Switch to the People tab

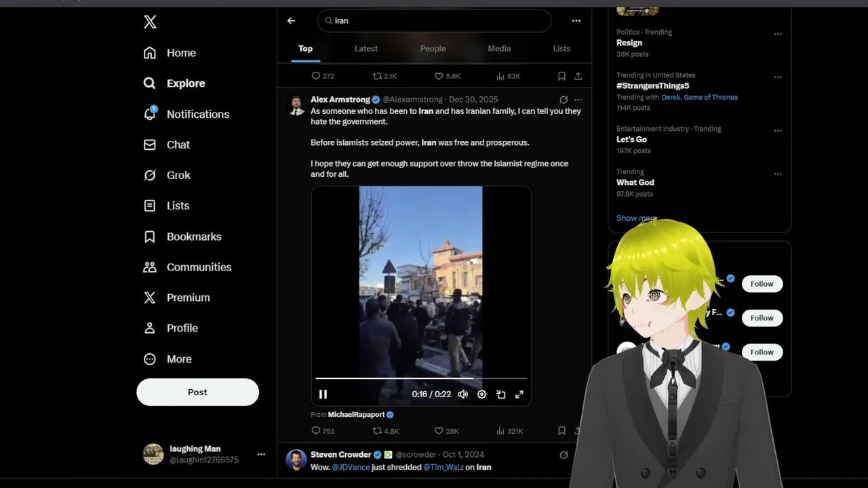tap(433, 49)
